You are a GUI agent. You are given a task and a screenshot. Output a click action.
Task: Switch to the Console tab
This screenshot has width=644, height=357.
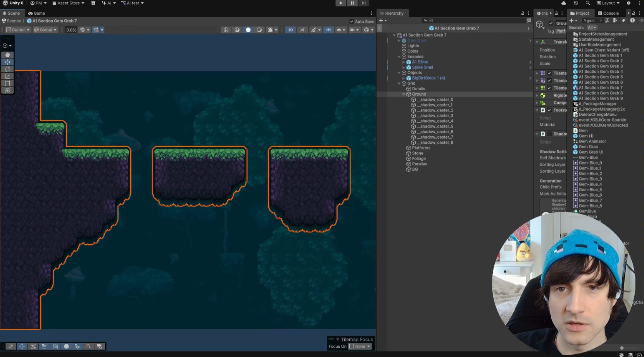point(608,13)
